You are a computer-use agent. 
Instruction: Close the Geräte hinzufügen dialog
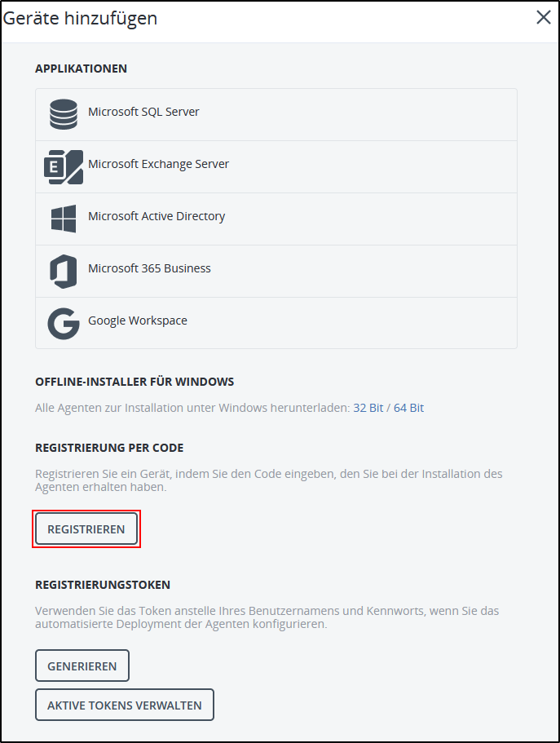(x=544, y=16)
